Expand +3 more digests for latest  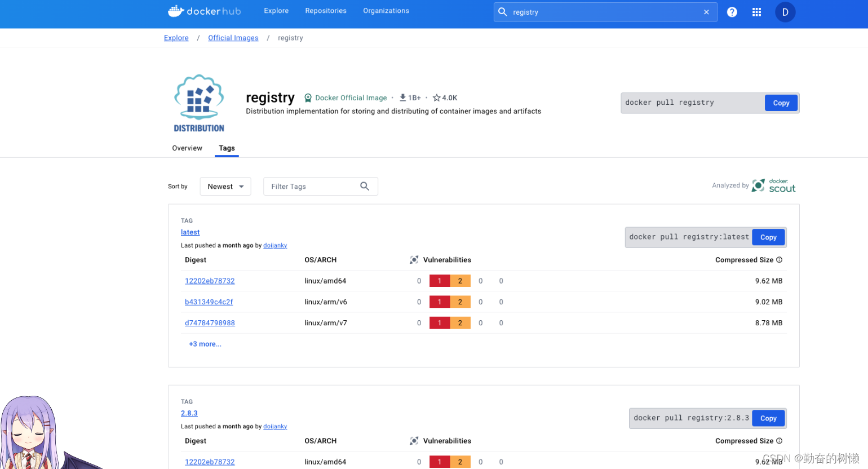(x=205, y=344)
